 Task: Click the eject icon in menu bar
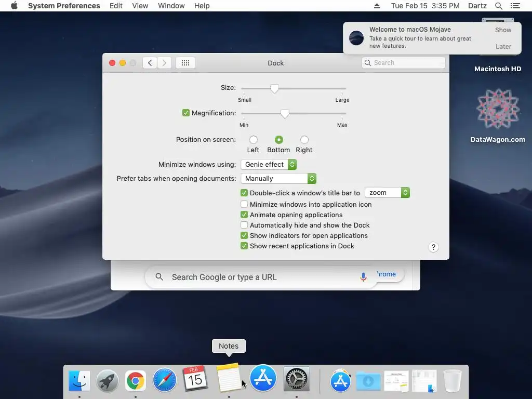pyautogui.click(x=377, y=6)
